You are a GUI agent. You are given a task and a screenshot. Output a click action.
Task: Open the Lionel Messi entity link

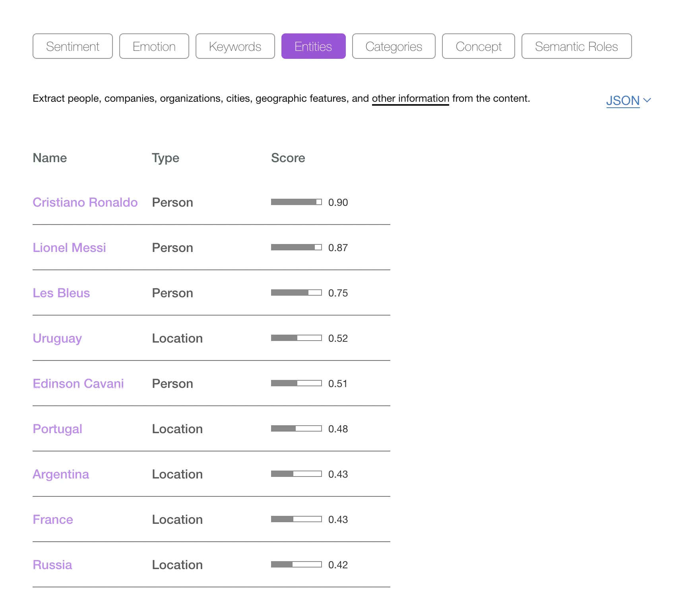click(70, 248)
